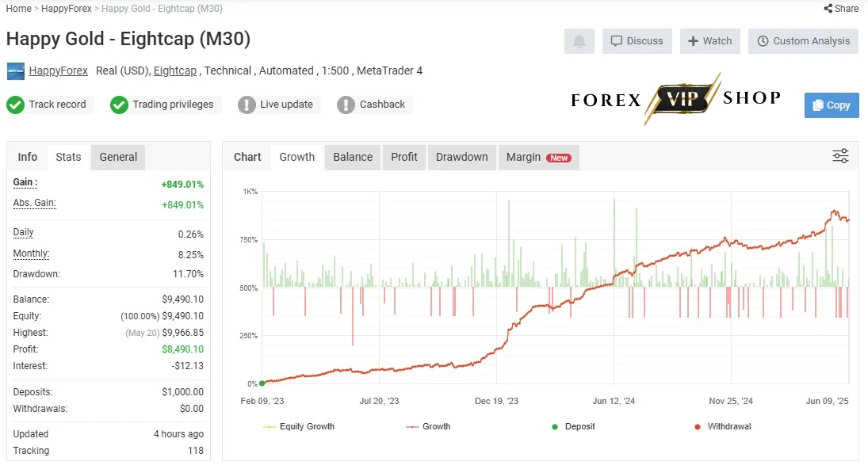Open Custom Analysis button
The image size is (868, 469).
[x=803, y=41]
